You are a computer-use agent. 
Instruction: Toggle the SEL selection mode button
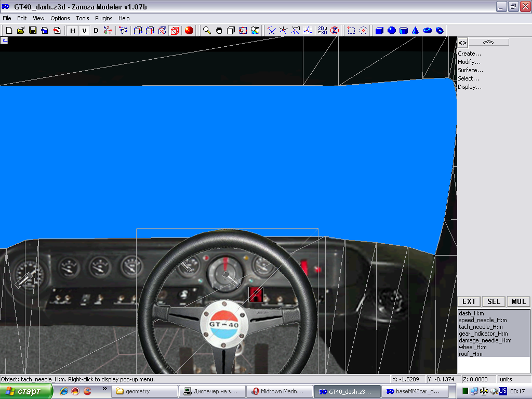tap(494, 301)
